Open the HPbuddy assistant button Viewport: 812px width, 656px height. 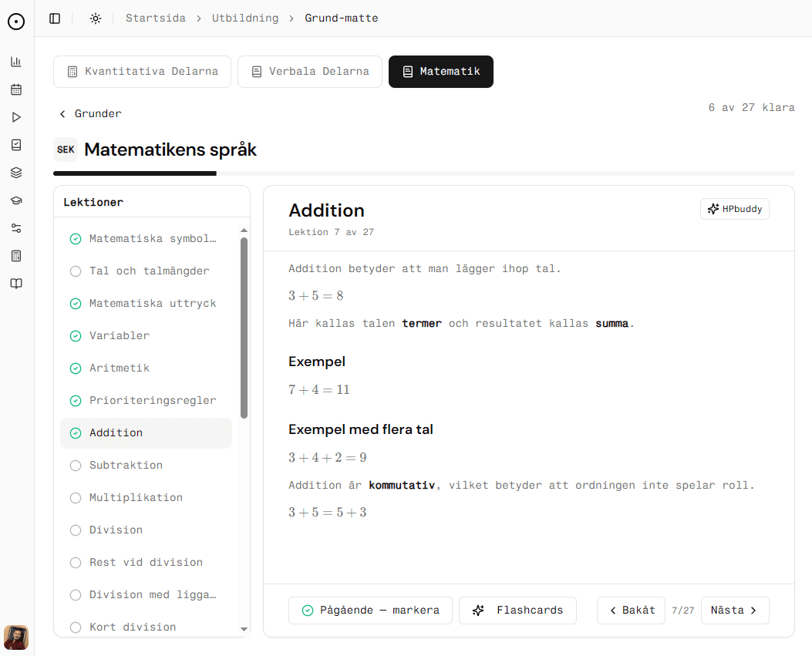pyautogui.click(x=734, y=209)
